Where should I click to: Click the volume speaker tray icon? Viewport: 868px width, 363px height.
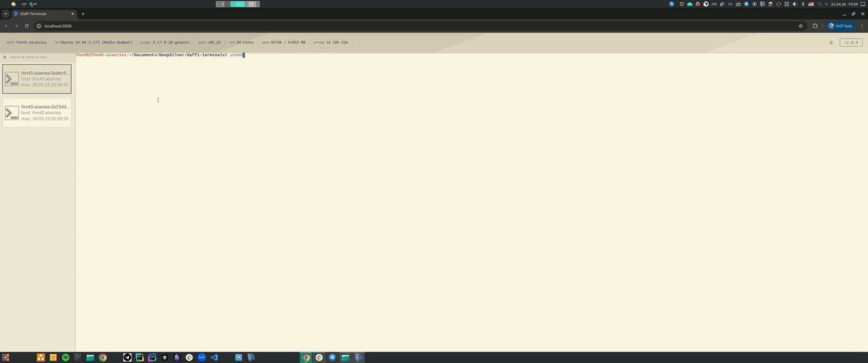click(x=795, y=4)
